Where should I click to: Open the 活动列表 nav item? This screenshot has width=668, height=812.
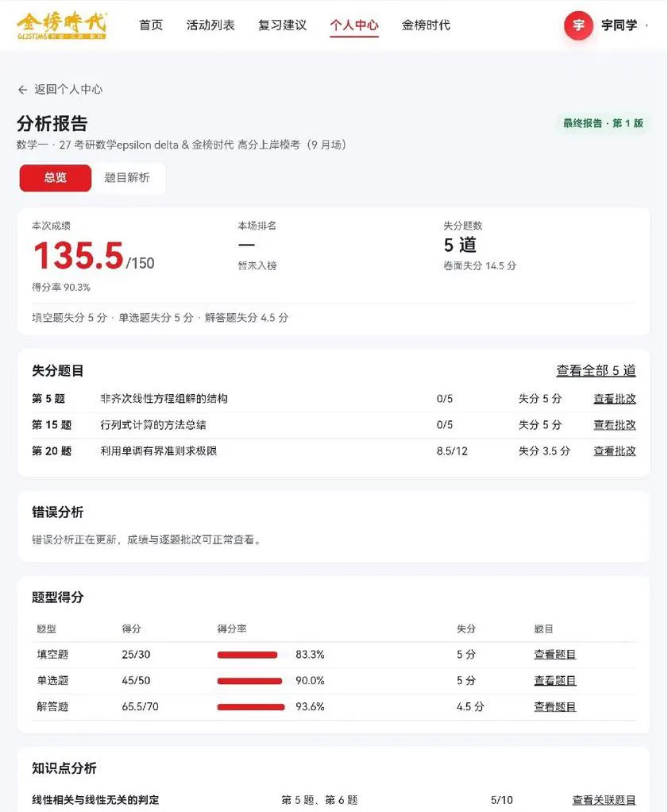[x=210, y=25]
